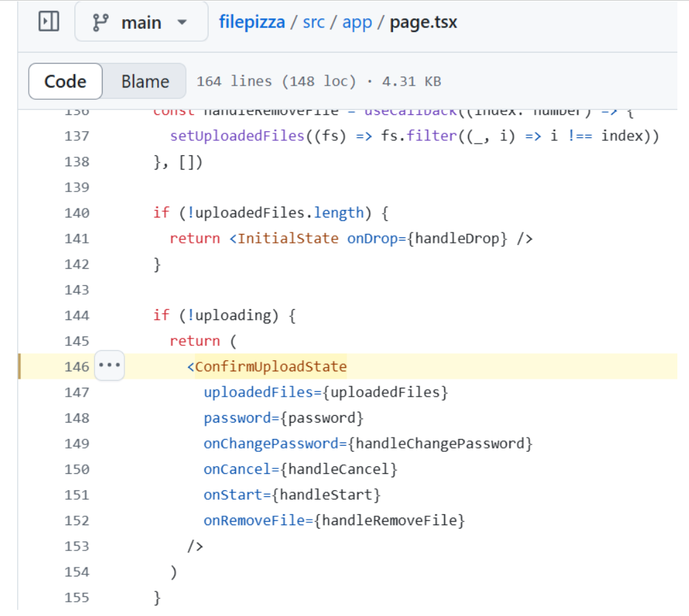This screenshot has width=689, height=616.
Task: Select line number 140
Action: coord(77,213)
